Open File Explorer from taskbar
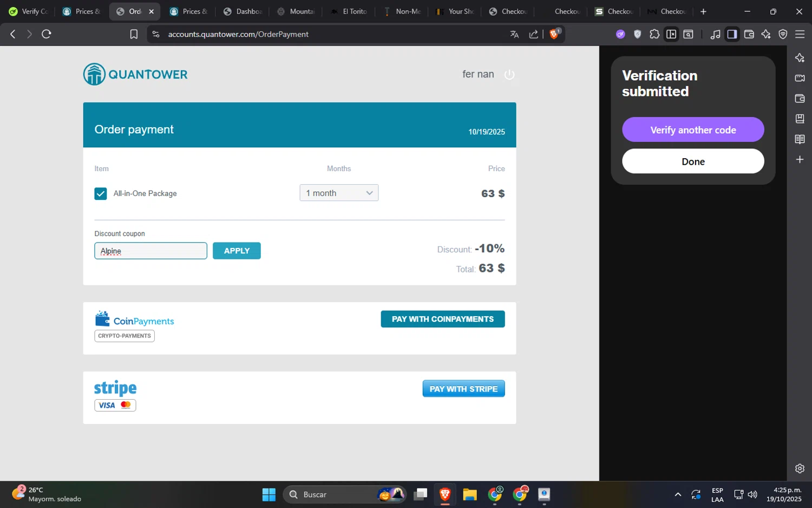 click(x=470, y=494)
